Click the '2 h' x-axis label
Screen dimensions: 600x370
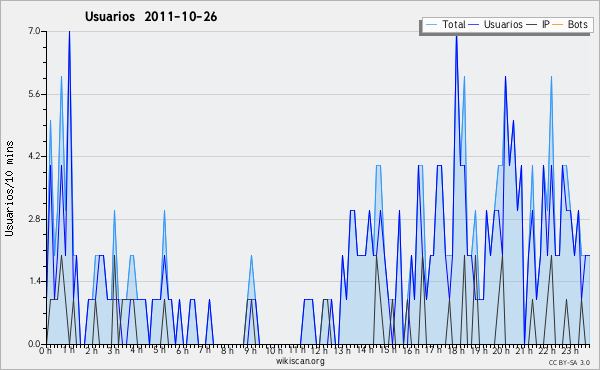(91, 350)
